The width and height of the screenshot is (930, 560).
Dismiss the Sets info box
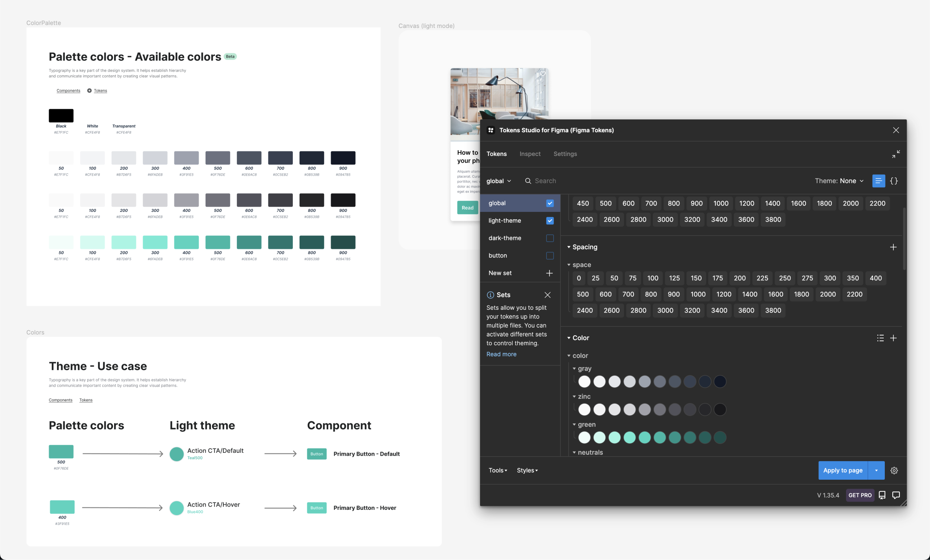click(547, 295)
